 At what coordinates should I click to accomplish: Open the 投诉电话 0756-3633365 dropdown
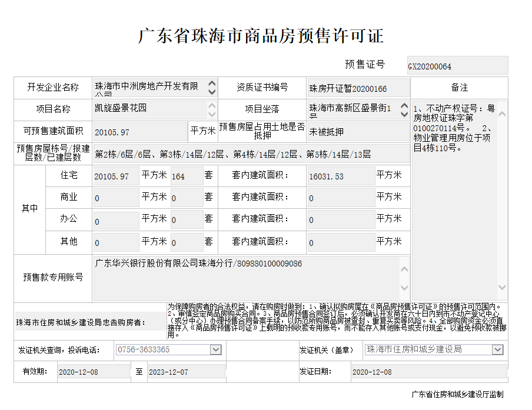216,350
